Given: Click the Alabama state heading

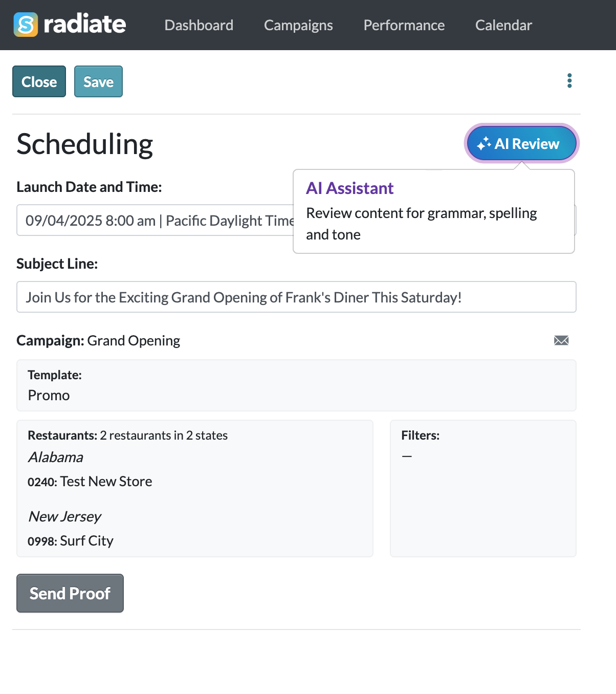Looking at the screenshot, I should (x=56, y=457).
